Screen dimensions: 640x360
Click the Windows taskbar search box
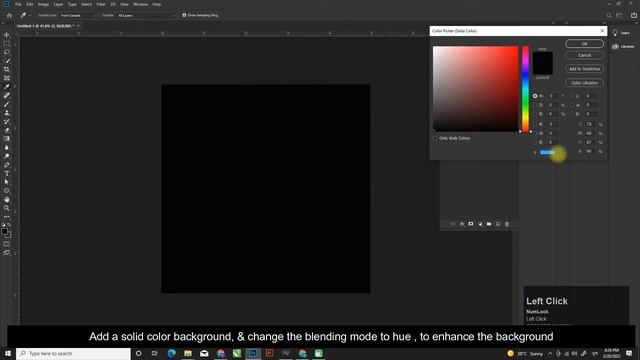click(x=73, y=353)
